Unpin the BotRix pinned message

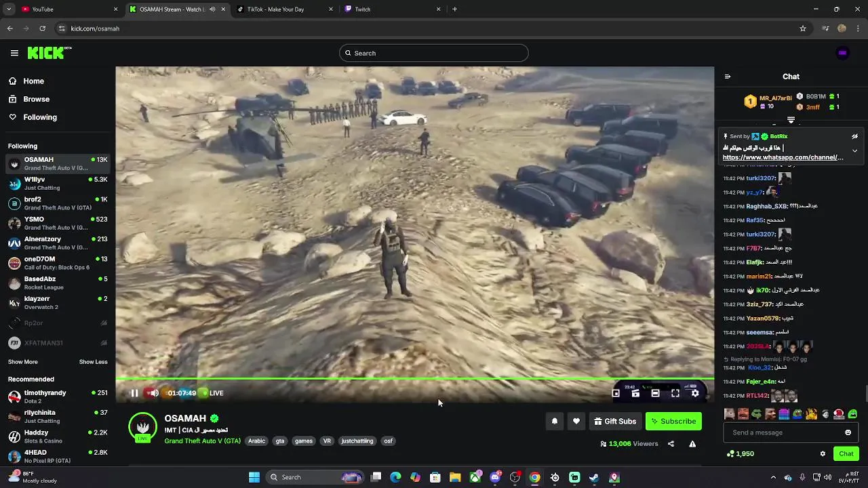[x=854, y=136]
